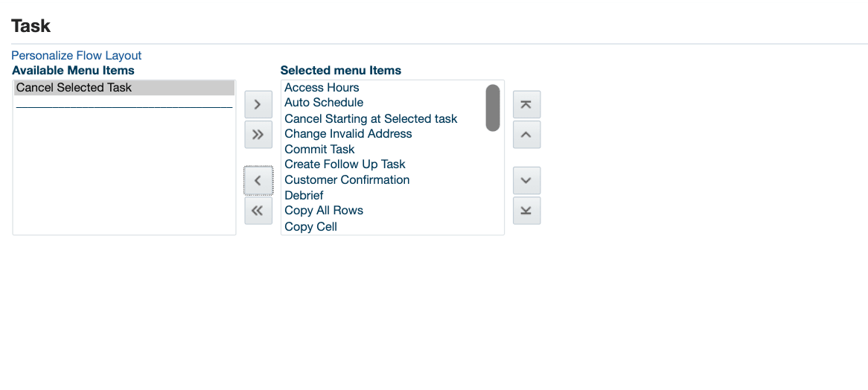
Task: Click the selected items list scrollbar thumb
Action: click(493, 108)
